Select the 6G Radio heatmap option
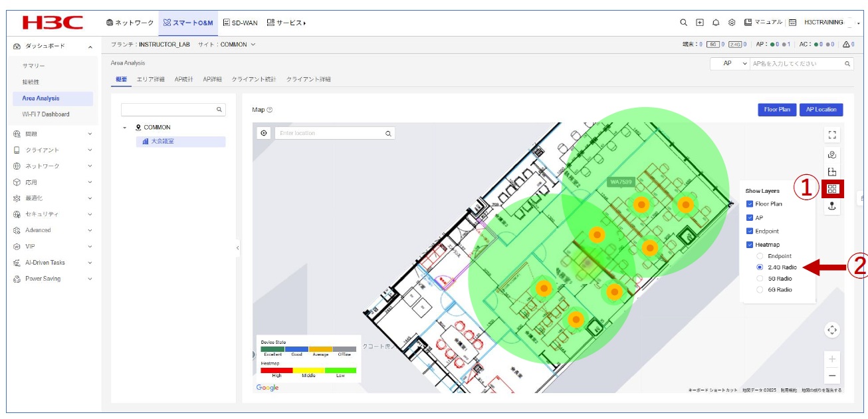Screen dimensions: 868x419 [x=760, y=290]
